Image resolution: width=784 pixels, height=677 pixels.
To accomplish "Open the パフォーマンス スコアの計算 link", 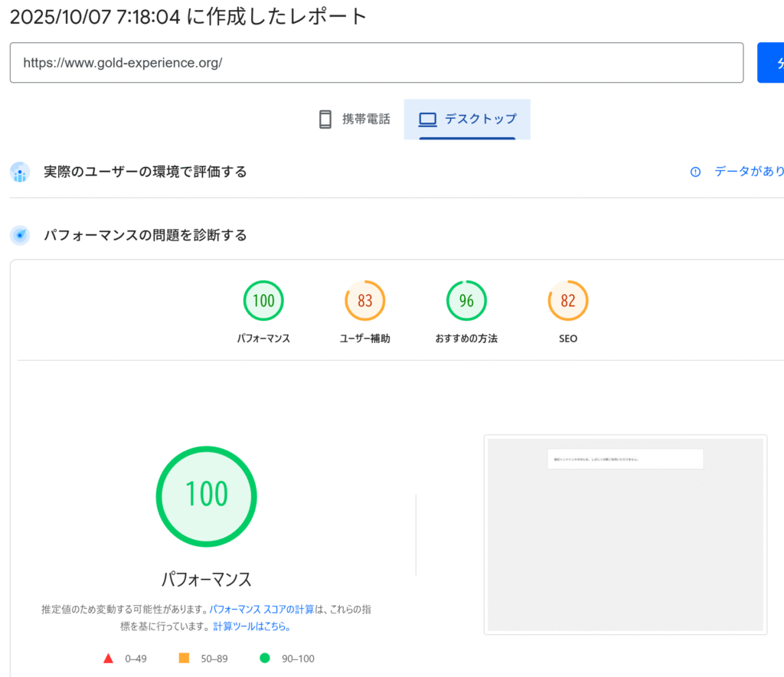I will point(262,610).
